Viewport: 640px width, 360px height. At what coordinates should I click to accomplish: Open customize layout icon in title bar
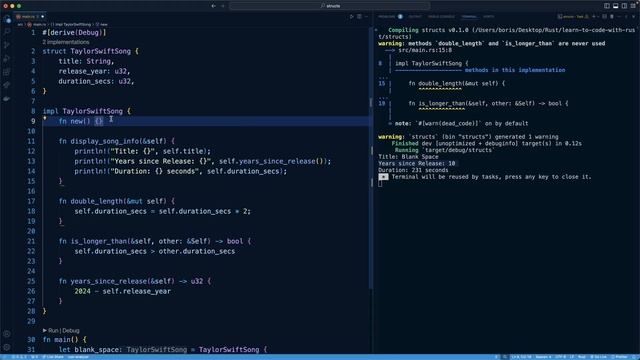[633, 6]
